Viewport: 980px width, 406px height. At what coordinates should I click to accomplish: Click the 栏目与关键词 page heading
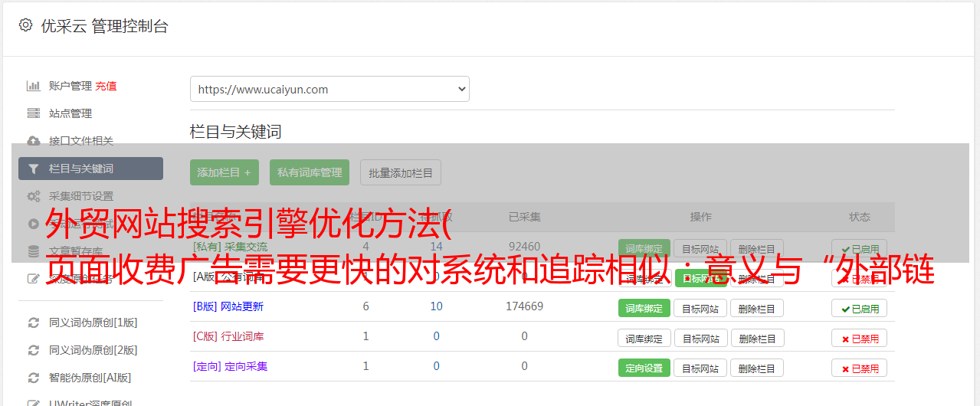(236, 132)
